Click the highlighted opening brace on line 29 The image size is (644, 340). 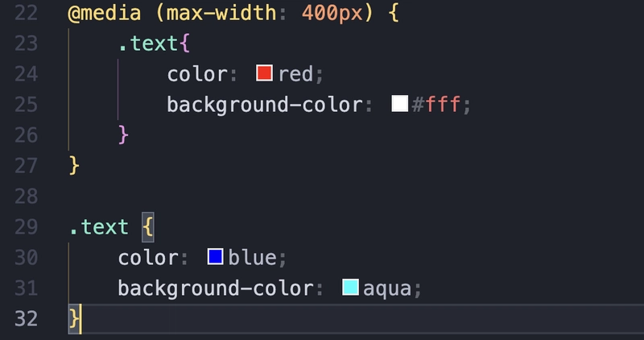click(x=148, y=227)
